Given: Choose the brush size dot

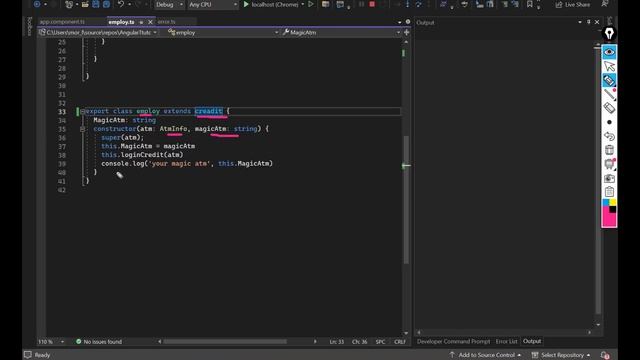Looking at the screenshot, I should [x=609, y=122].
